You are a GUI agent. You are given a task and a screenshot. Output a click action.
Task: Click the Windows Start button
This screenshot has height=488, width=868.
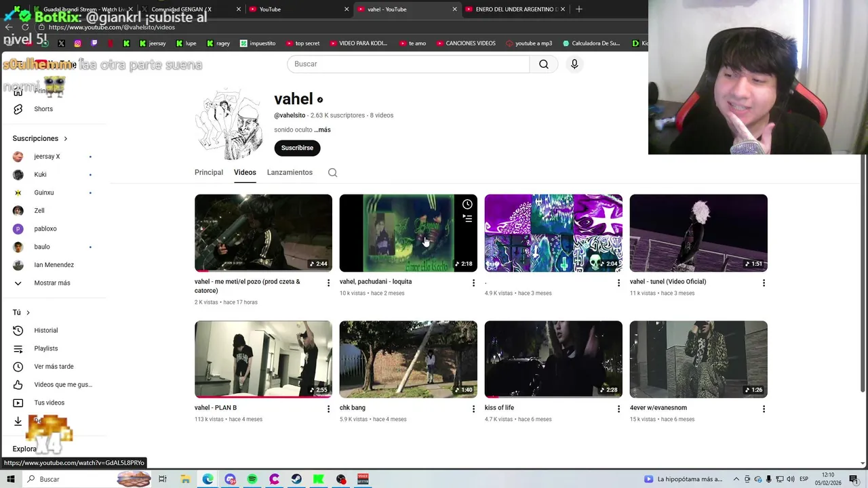tap(11, 479)
